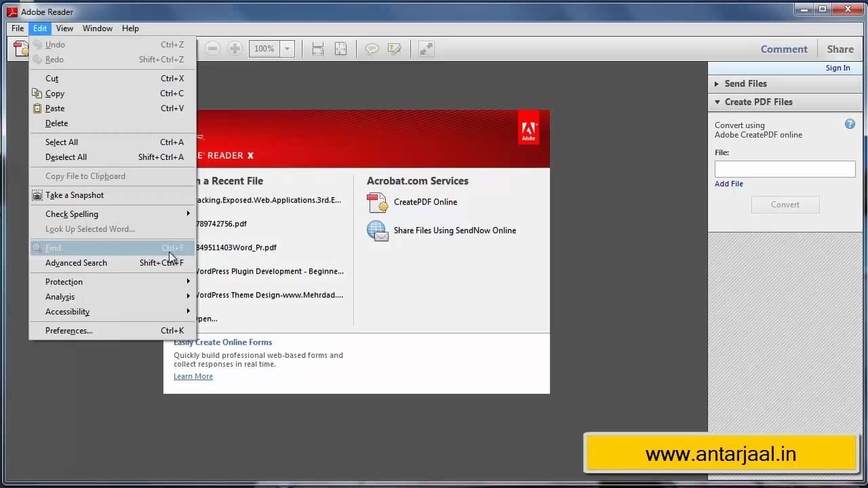Open the File menu
This screenshot has width=868, height=488.
click(x=18, y=28)
